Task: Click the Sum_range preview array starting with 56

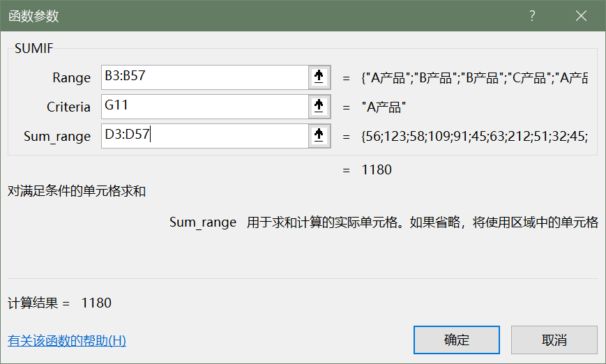Action: (x=474, y=137)
